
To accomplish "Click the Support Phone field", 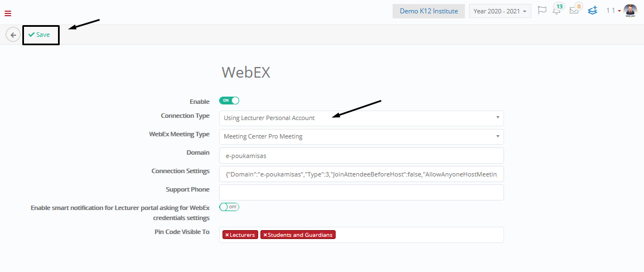I will click(x=361, y=193).
